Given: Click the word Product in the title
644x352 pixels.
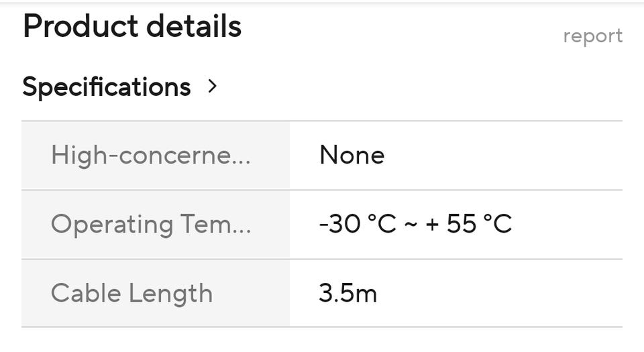Looking at the screenshot, I should (80, 27).
